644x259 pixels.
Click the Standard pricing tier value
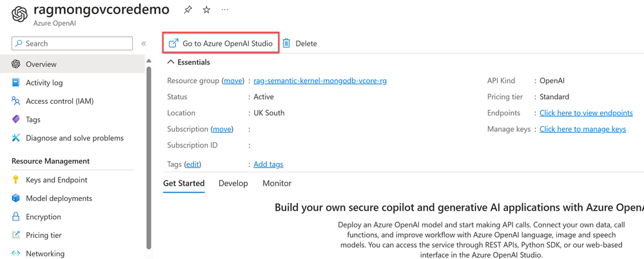pyautogui.click(x=554, y=97)
